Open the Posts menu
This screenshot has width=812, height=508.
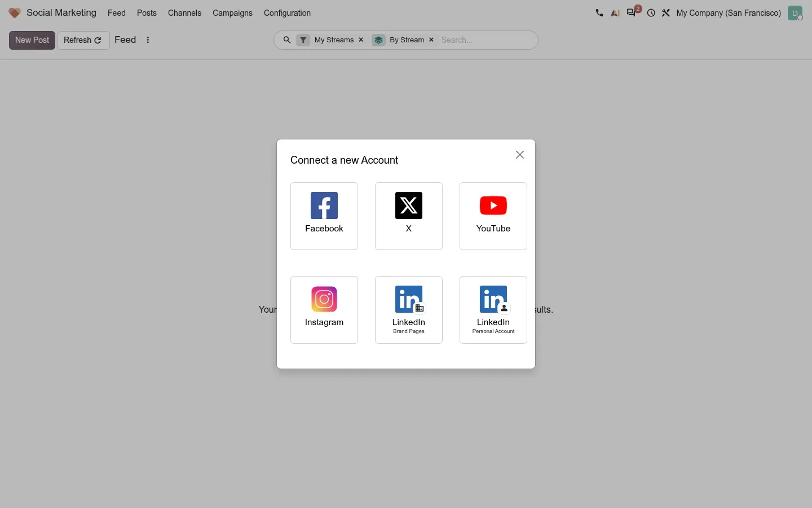pyautogui.click(x=147, y=13)
